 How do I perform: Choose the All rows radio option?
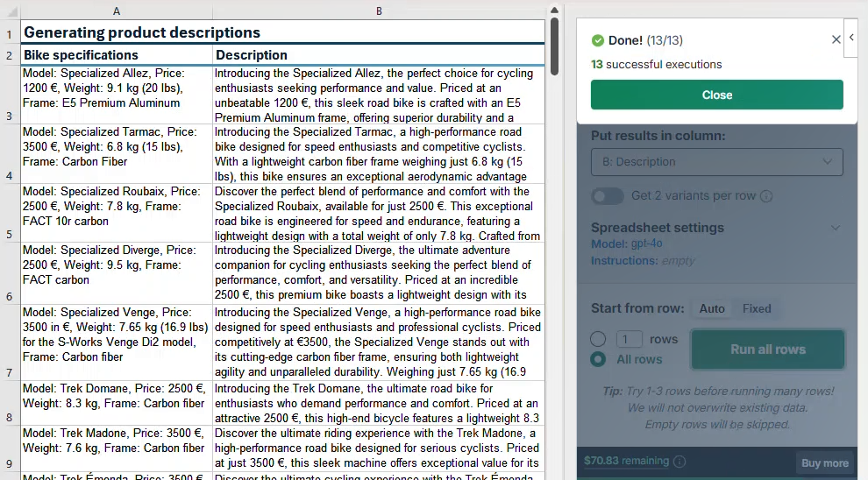point(598,359)
